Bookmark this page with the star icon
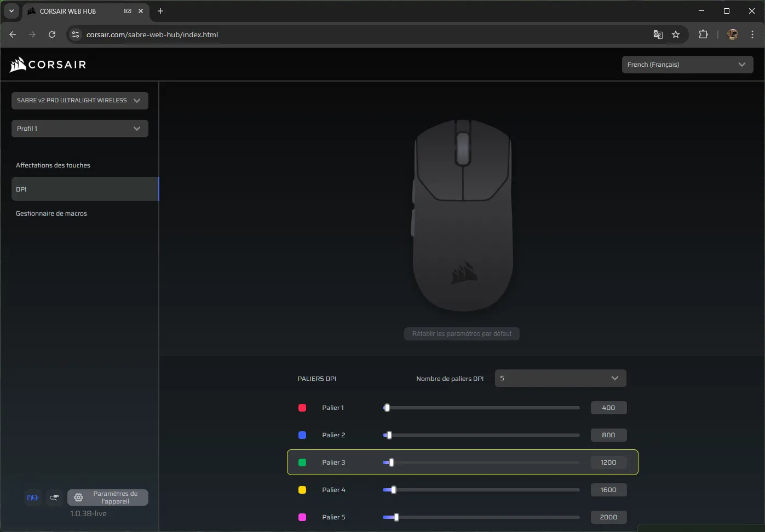This screenshot has height=532, width=765. 676,34
